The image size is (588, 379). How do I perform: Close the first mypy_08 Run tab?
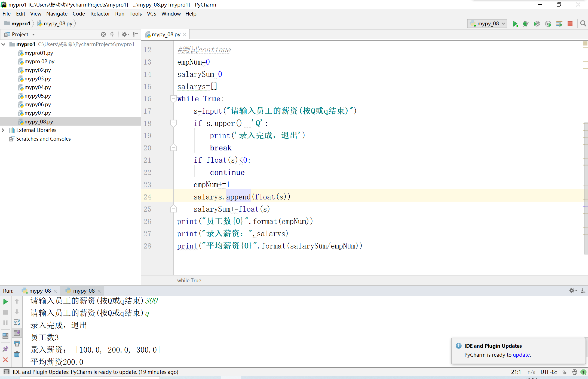[x=56, y=291]
